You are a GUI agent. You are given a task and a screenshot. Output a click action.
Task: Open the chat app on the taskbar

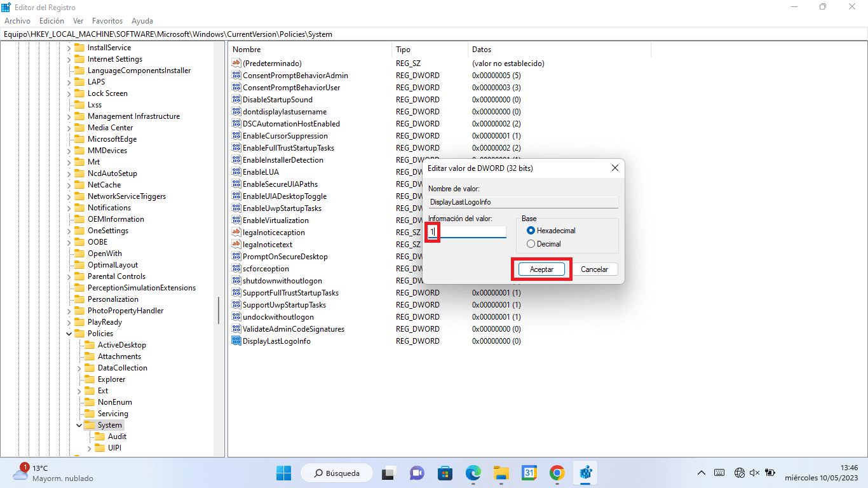pyautogui.click(x=417, y=473)
